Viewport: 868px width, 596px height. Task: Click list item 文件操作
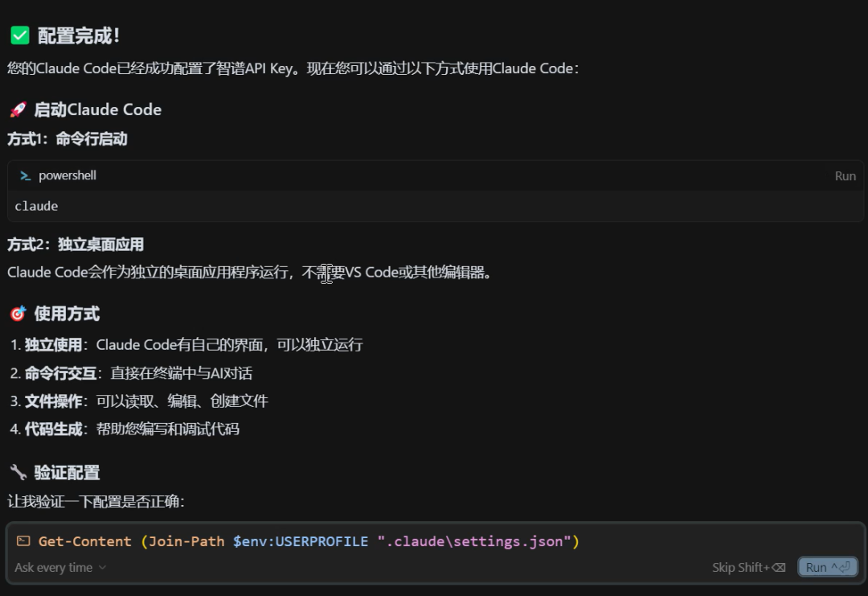pyautogui.click(x=139, y=401)
